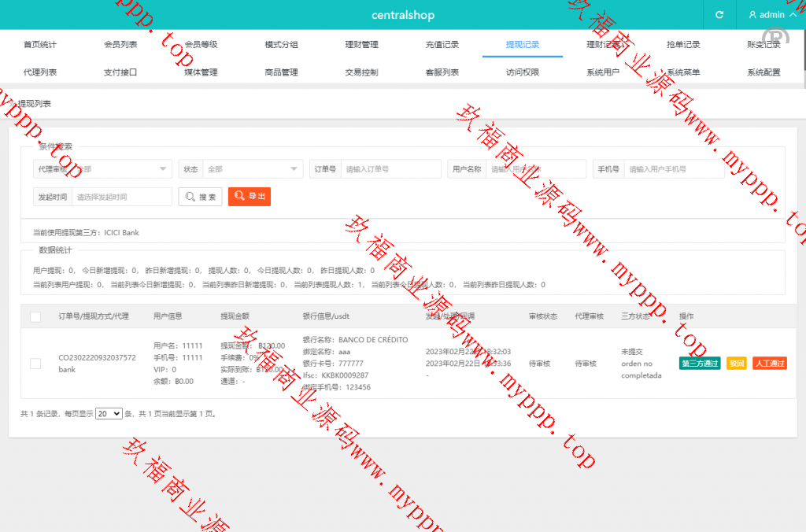This screenshot has height=532, width=806.
Task: Click the refresh icon in top bar
Action: point(719,15)
